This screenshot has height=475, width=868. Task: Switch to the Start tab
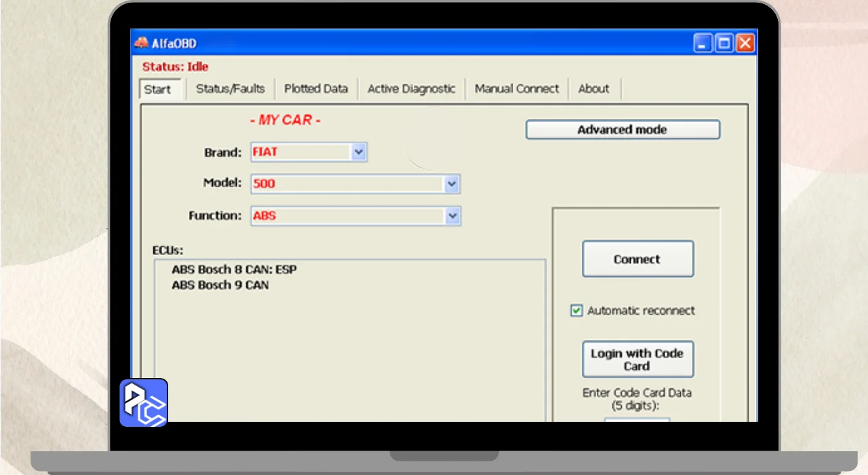click(x=161, y=89)
